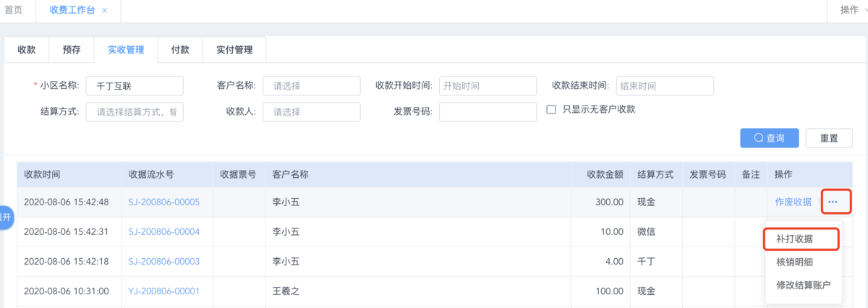Switch to the 预存 tab
Viewport: 868px width, 308px height.
click(72, 50)
